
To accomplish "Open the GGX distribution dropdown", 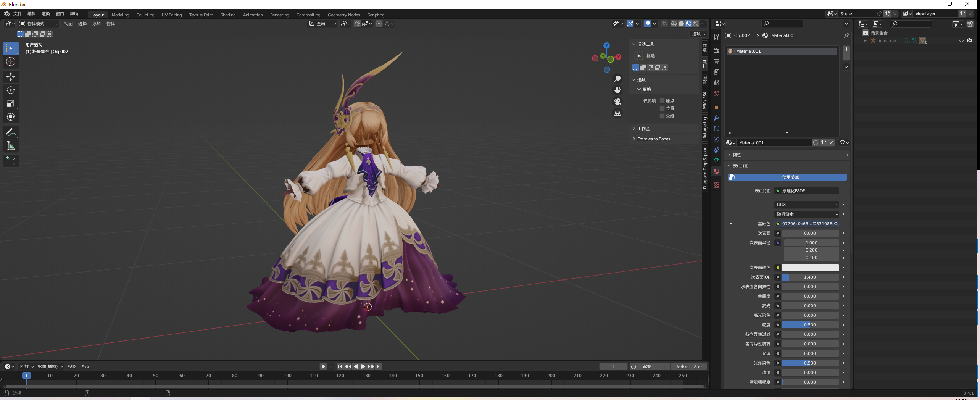I will (806, 205).
